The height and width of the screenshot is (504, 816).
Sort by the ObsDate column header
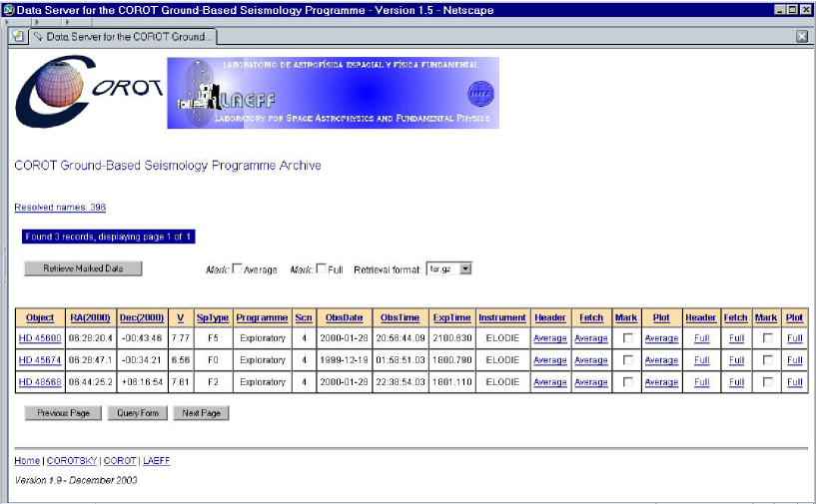click(x=344, y=317)
